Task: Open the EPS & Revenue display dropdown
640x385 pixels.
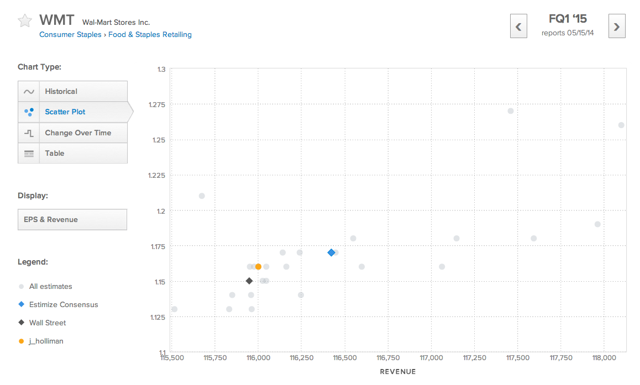Action: (72, 220)
